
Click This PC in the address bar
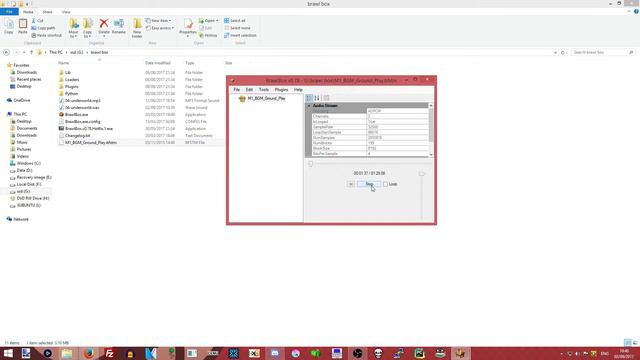(56, 52)
